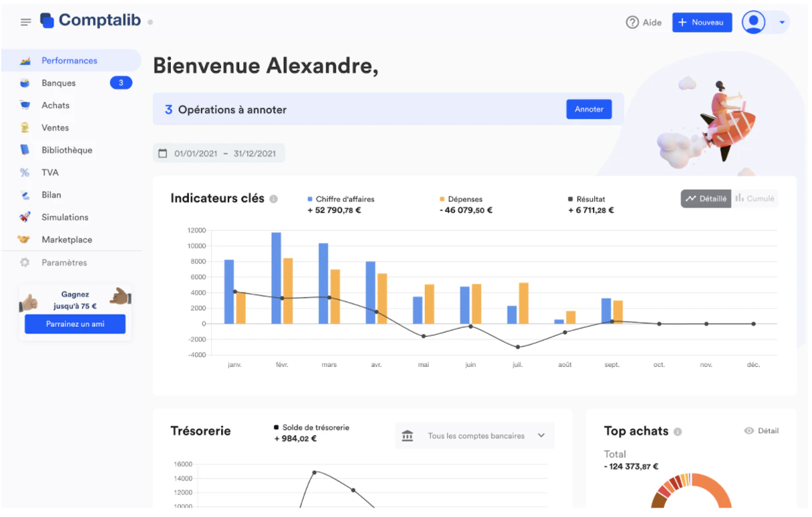Click the Banques badge showing 3
The height and width of the screenshot is (517, 812).
coord(121,83)
